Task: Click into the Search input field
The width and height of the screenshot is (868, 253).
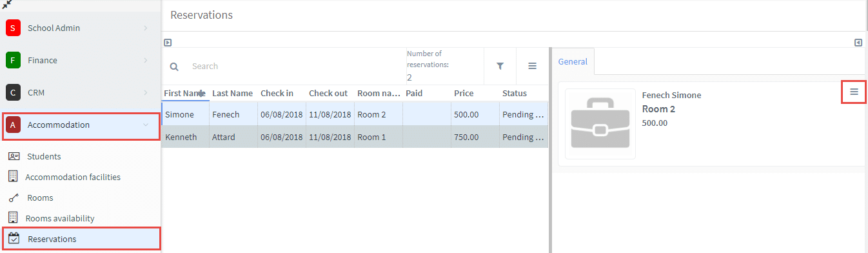Action: [293, 66]
